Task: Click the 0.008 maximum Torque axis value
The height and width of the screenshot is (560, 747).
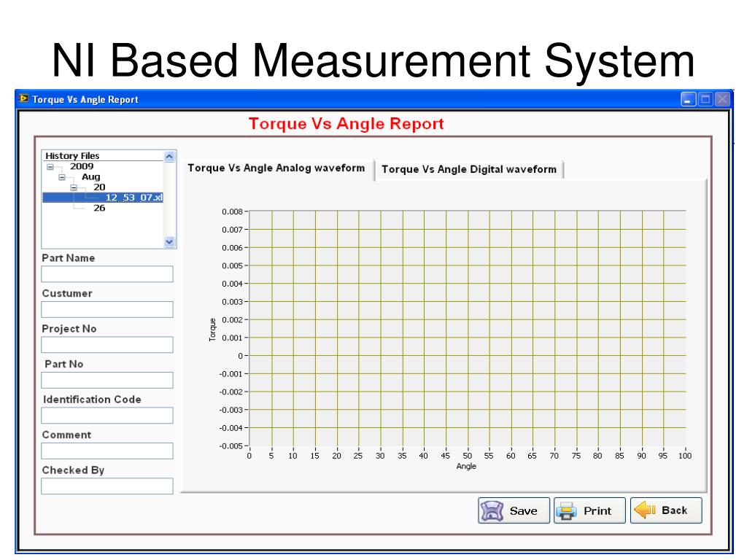Action: pyautogui.click(x=232, y=211)
